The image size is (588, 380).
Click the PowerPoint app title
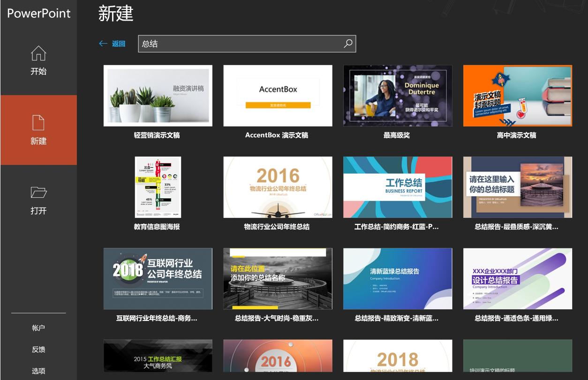click(38, 13)
